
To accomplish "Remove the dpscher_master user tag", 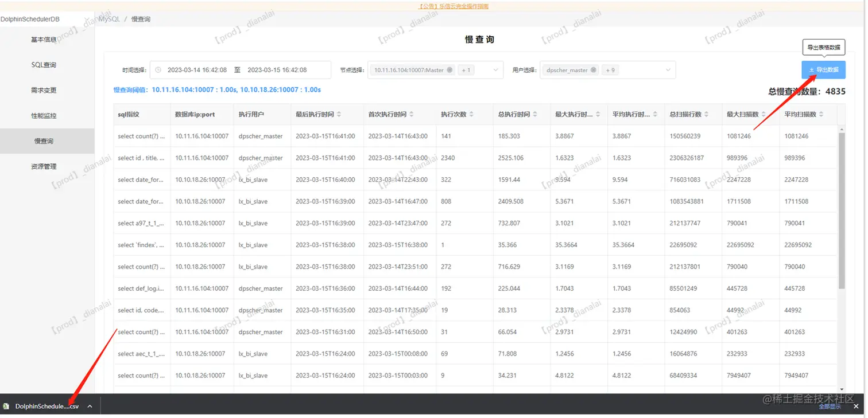I will [594, 70].
